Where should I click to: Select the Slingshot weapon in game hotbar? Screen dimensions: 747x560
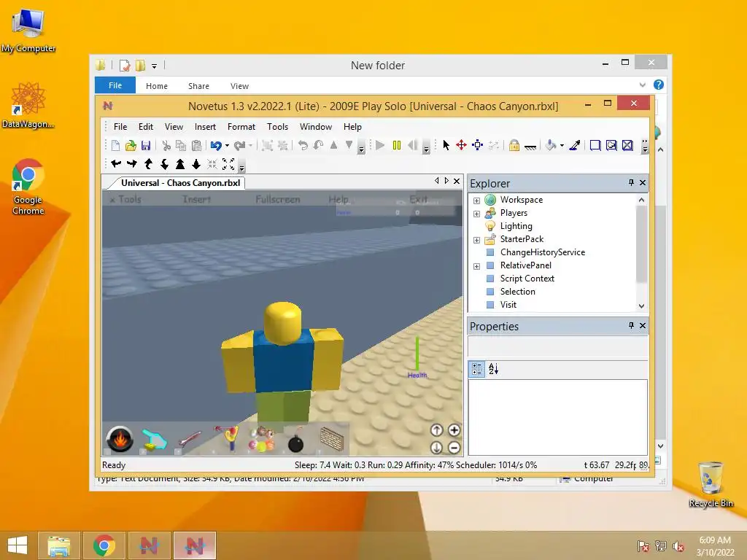[x=226, y=439]
